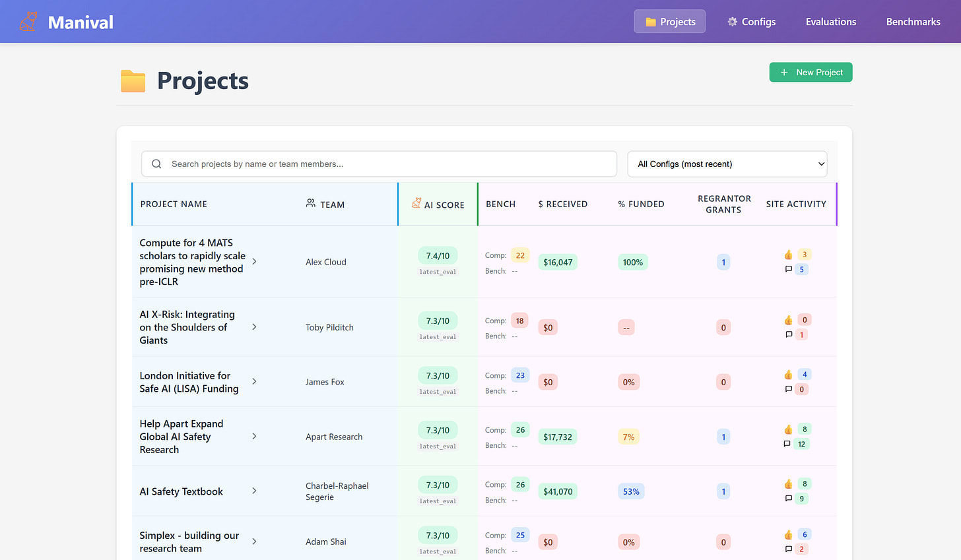Click the Manival fox logo icon
The height and width of the screenshot is (560, 961).
(x=28, y=22)
